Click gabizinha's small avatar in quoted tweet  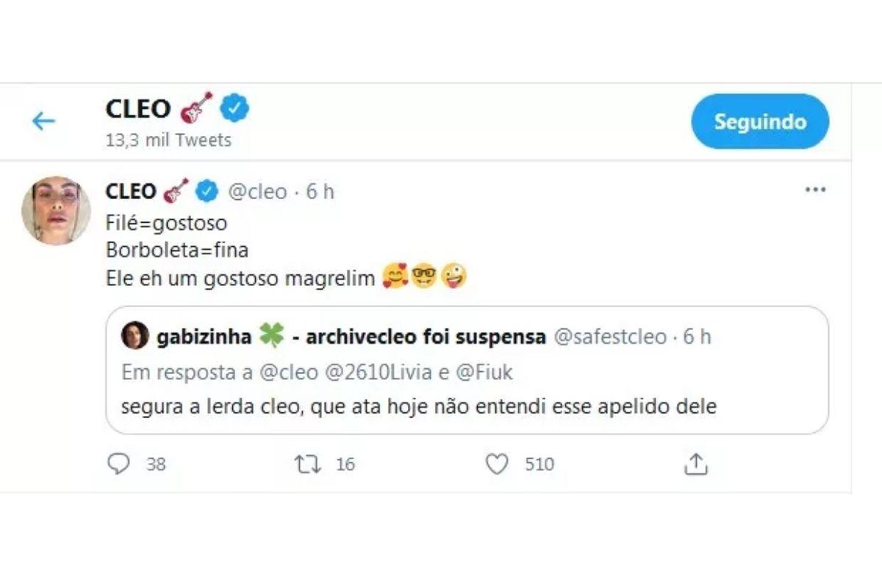tap(135, 337)
